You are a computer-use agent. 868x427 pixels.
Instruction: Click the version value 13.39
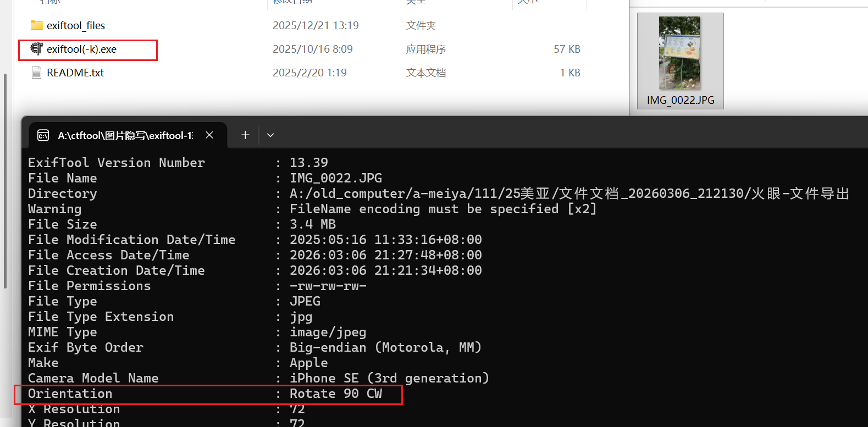tap(309, 163)
